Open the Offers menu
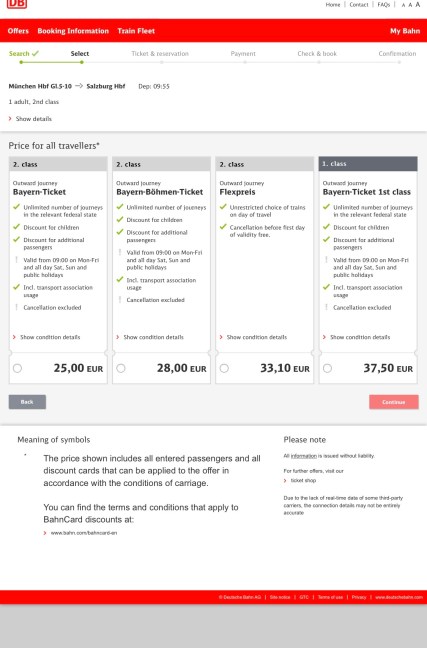The height and width of the screenshot is (648, 427). (18, 31)
